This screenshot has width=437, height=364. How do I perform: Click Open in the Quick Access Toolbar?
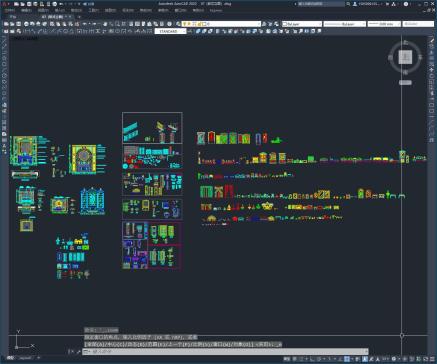pos(23,4)
